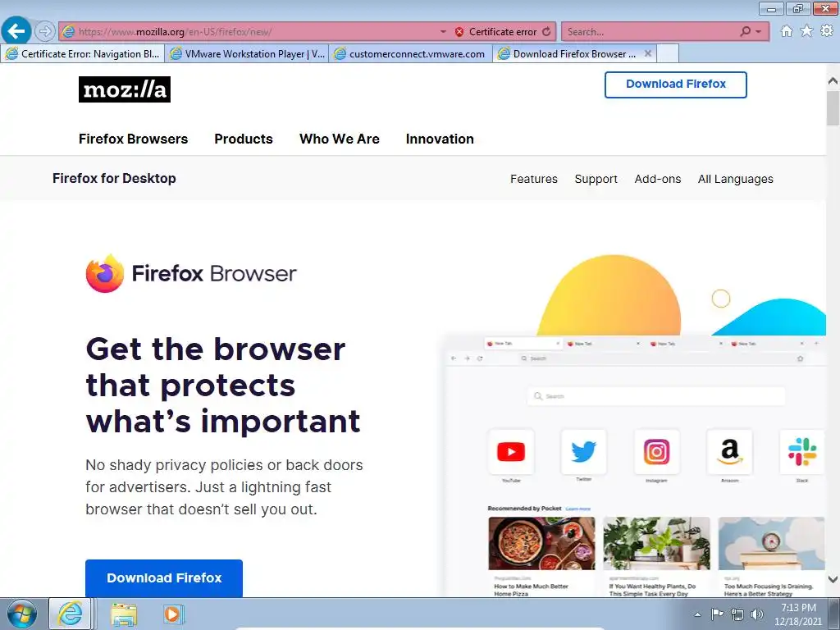
Task: Refresh the page with the reload icon
Action: 546,32
